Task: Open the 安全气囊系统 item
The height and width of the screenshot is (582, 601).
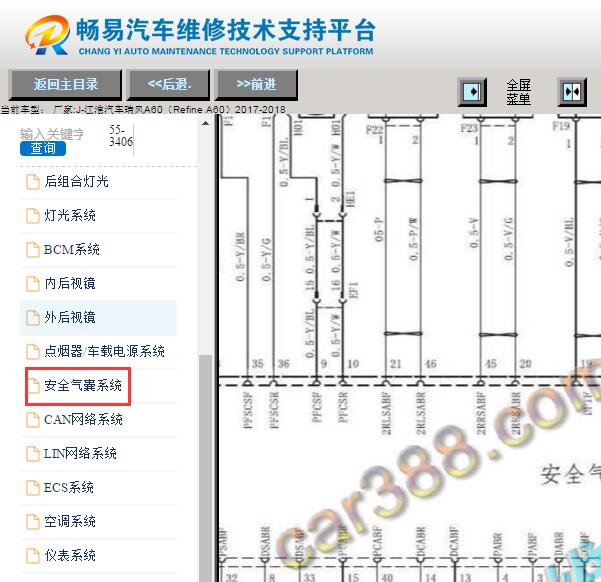Action: tap(99, 386)
